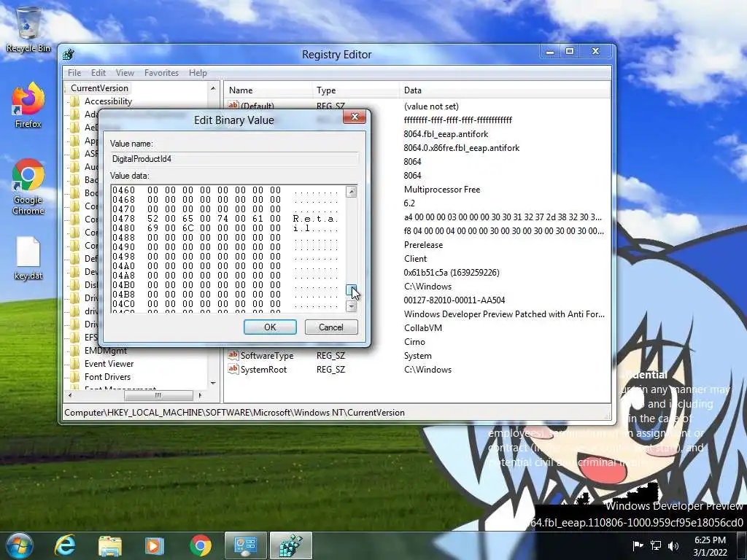This screenshot has height=560, width=747.
Task: Open volume speaker tray icon
Action: point(673,545)
